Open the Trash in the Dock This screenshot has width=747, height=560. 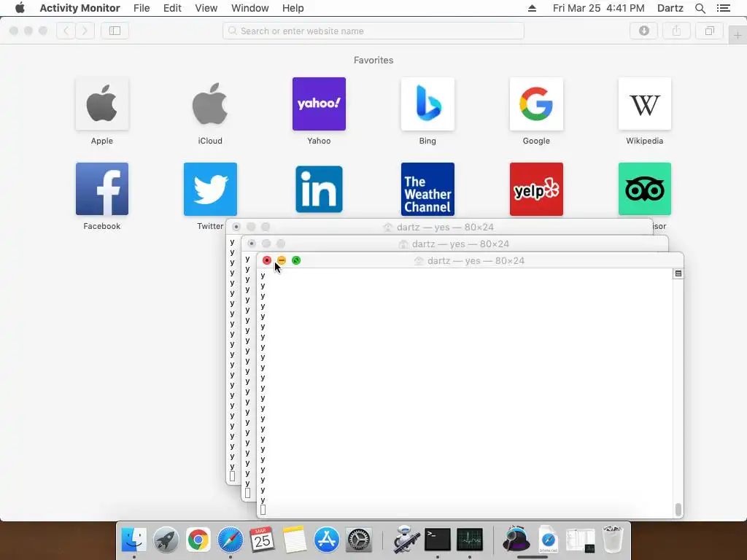[x=613, y=540]
